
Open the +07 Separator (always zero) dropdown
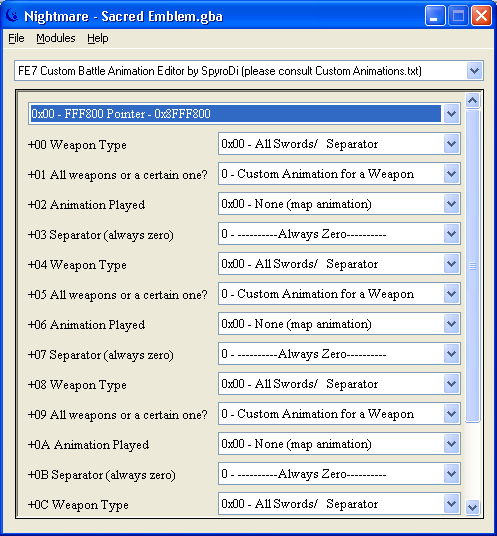pyautogui.click(x=451, y=354)
